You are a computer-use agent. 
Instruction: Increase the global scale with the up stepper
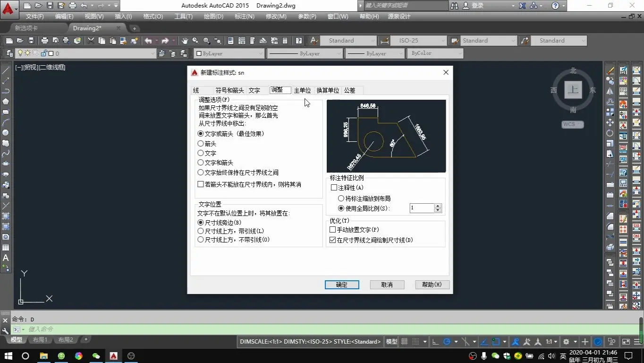coord(438,206)
